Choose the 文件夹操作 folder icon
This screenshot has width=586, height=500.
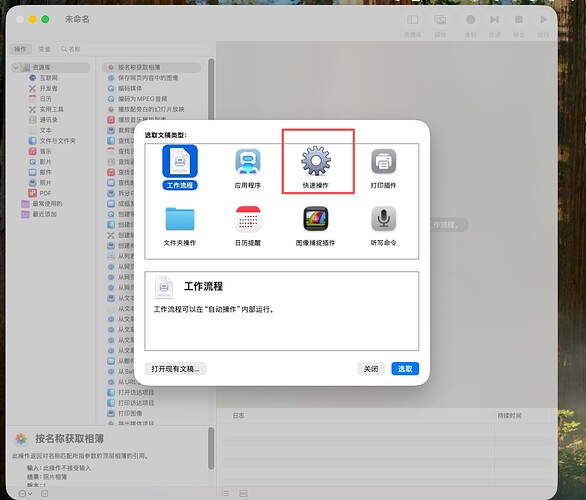click(x=180, y=219)
